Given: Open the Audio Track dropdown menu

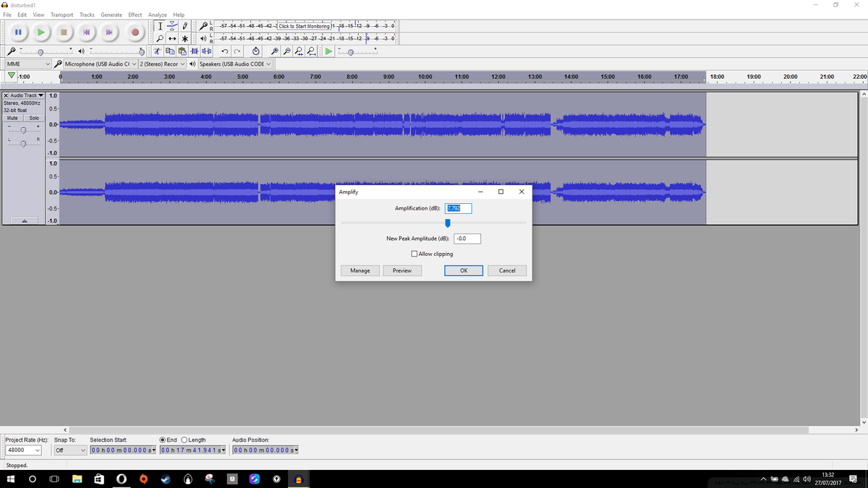Looking at the screenshot, I should coord(41,95).
